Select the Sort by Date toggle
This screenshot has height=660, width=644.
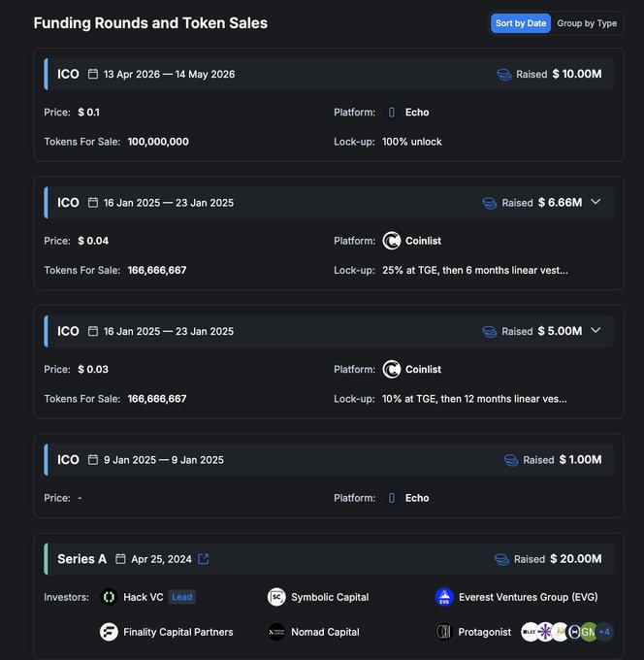(520, 23)
